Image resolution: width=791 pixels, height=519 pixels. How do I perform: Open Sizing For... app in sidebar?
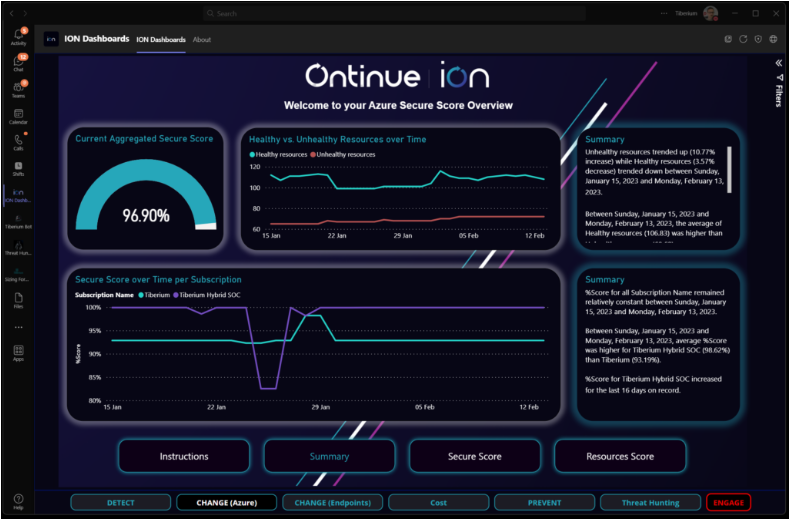click(18, 274)
